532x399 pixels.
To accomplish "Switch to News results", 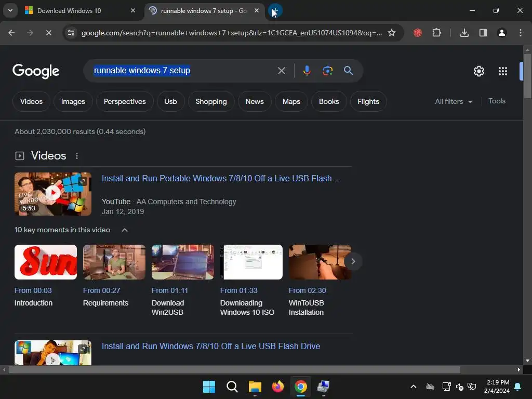I will (255, 101).
